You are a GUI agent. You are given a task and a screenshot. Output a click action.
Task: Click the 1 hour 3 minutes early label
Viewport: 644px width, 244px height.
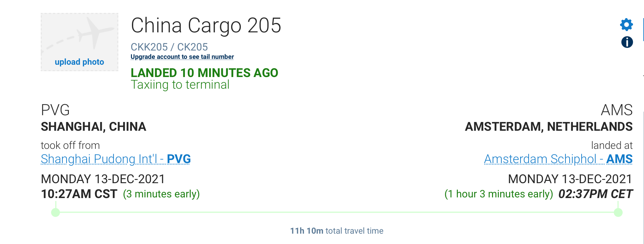coord(499,194)
